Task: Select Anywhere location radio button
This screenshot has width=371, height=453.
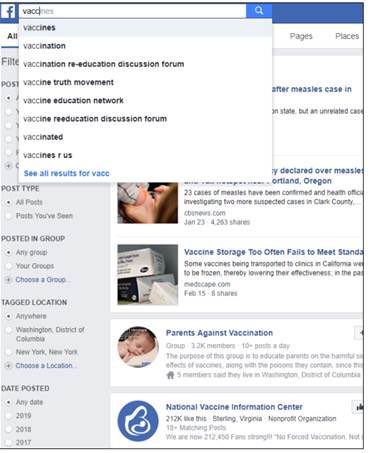Action: point(9,316)
